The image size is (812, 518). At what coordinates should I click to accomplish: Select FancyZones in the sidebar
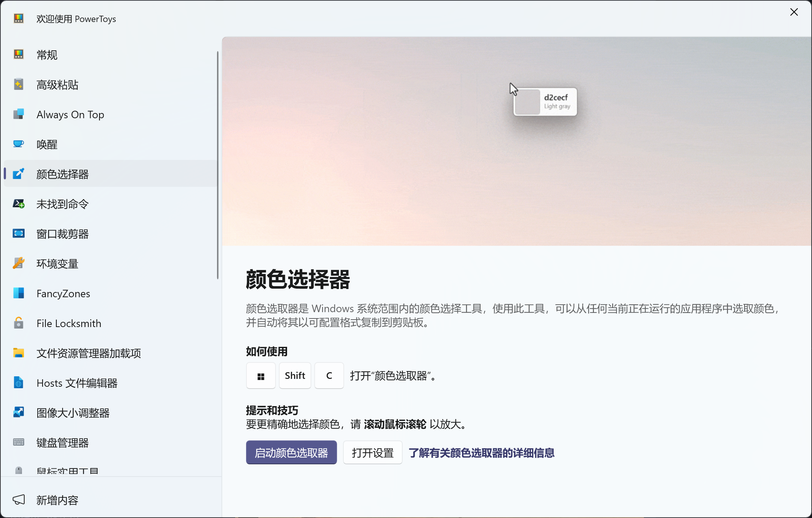click(110, 293)
